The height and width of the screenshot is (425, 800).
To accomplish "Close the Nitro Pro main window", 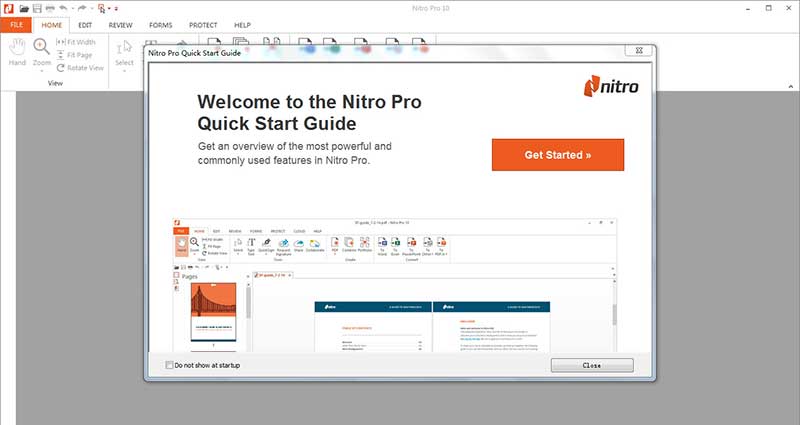I will tap(789, 9).
